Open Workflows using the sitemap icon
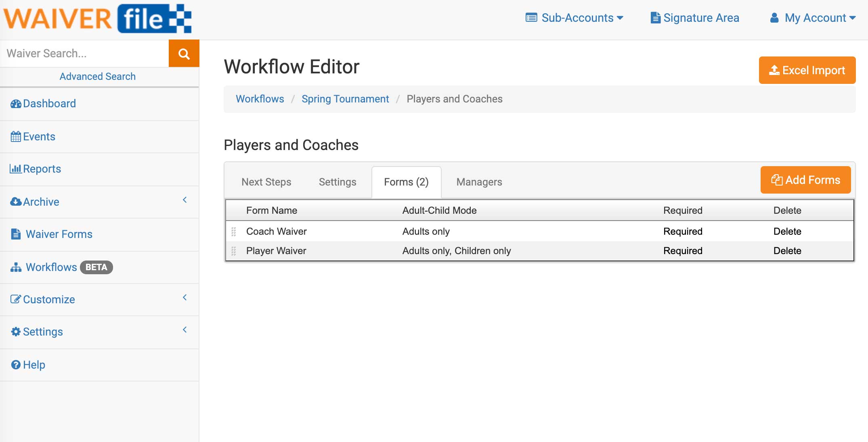The image size is (868, 442). click(x=15, y=267)
